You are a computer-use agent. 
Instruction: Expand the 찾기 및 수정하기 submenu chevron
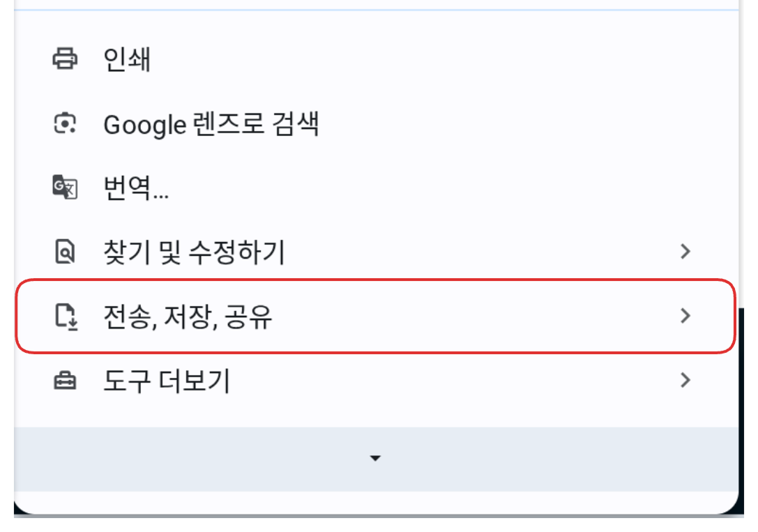(x=685, y=252)
